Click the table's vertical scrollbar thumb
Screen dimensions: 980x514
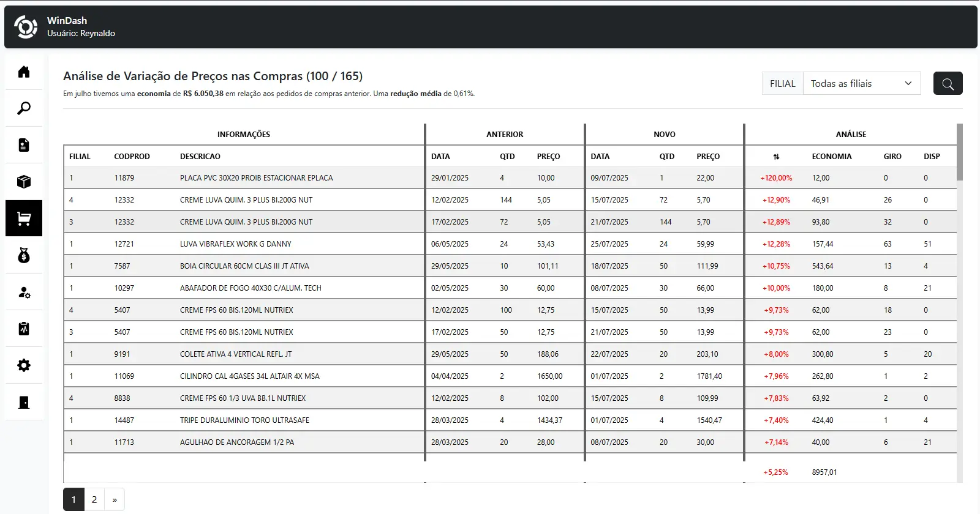pyautogui.click(x=959, y=152)
